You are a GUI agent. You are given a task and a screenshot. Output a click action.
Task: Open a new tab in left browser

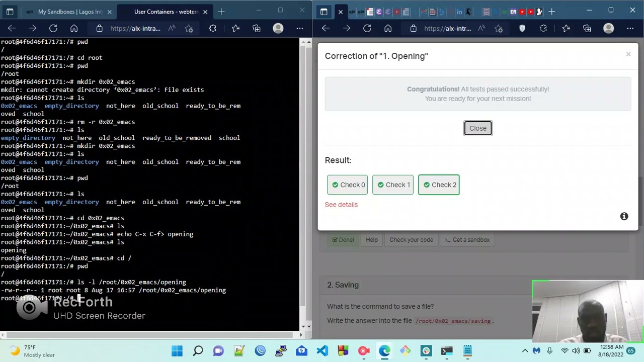pos(221,12)
